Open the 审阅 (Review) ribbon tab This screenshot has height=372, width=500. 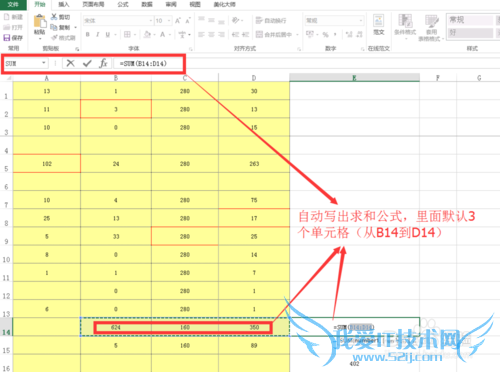pos(171,4)
